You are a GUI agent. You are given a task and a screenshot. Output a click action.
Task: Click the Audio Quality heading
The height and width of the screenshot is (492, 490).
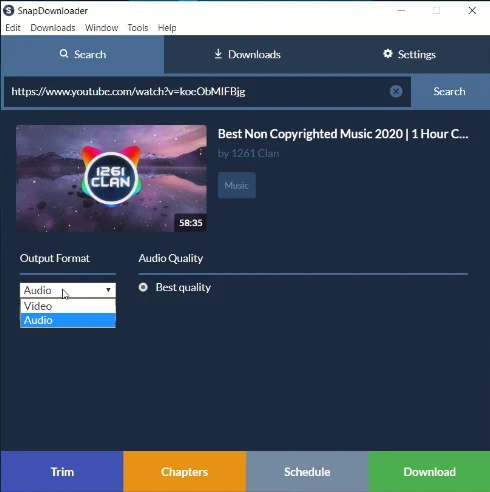coord(171,258)
